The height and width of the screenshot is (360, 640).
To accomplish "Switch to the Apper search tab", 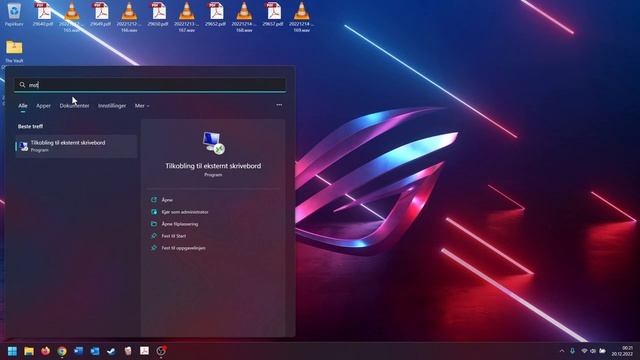I will pos(43,106).
